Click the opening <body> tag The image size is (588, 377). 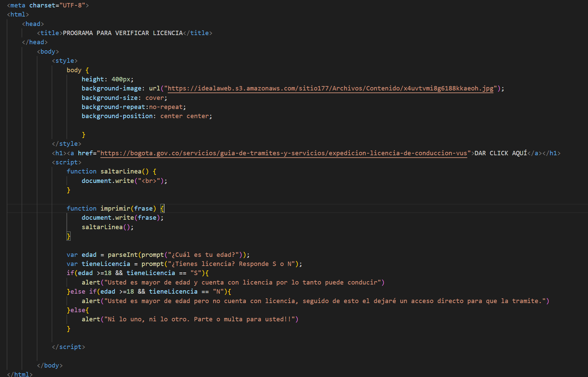(x=48, y=52)
